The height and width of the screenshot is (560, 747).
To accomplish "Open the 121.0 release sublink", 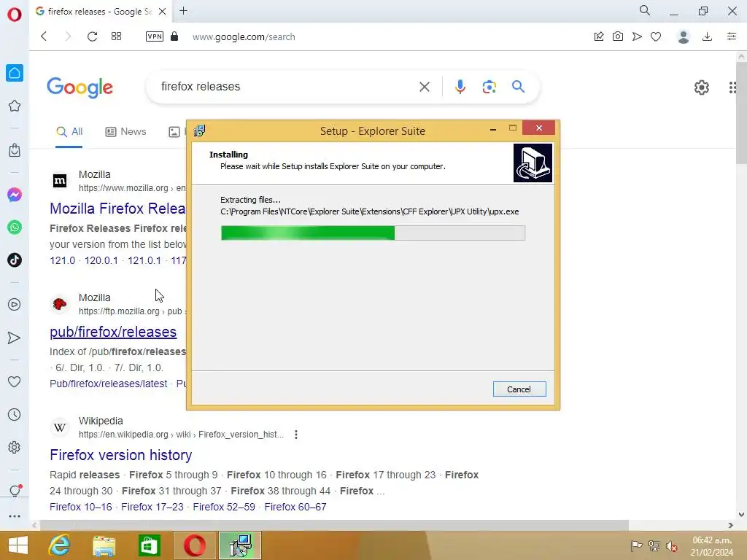I will point(63,260).
